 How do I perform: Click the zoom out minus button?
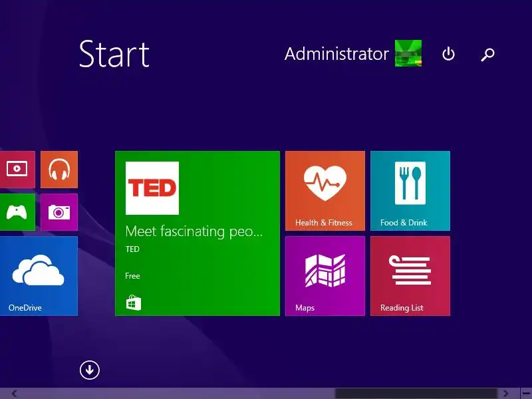[x=526, y=394]
